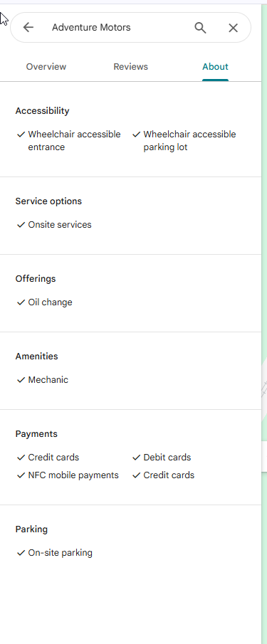Click checkmark next to NFC mobile payments
The width and height of the screenshot is (267, 644).
(21, 475)
